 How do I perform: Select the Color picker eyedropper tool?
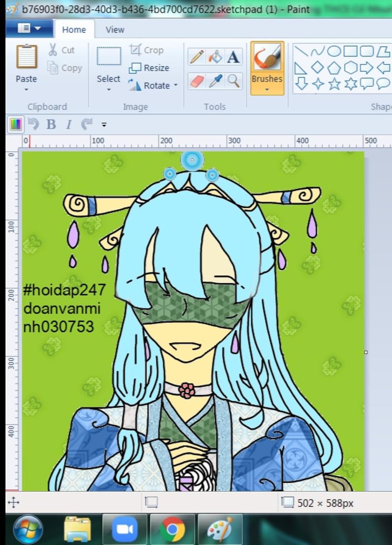(x=215, y=81)
